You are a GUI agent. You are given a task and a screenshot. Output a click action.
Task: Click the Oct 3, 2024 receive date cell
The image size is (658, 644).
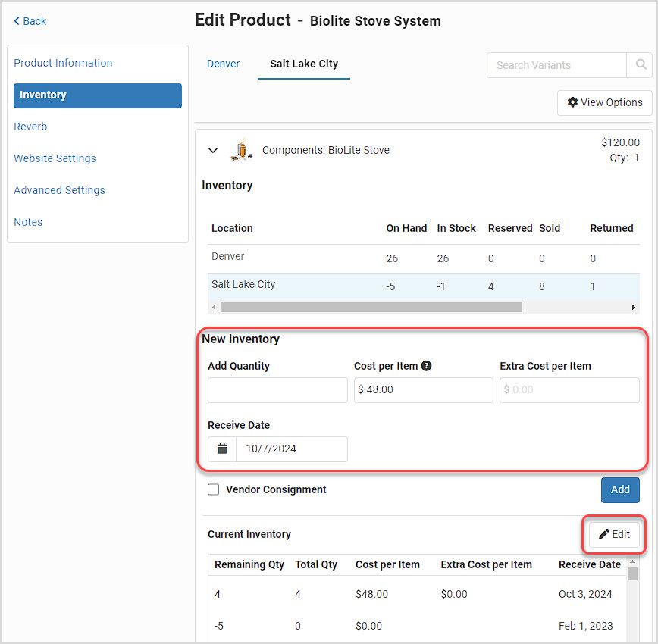tap(585, 594)
